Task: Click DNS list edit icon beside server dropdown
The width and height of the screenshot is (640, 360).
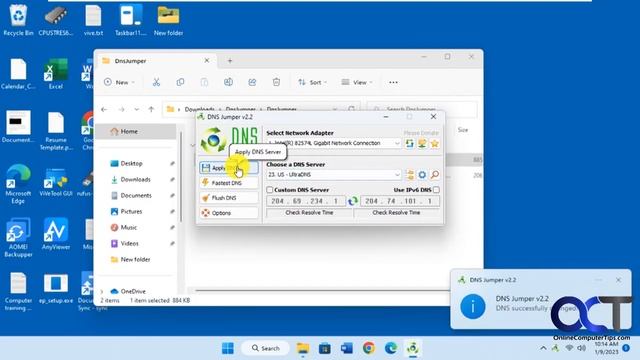Action: coord(409,175)
